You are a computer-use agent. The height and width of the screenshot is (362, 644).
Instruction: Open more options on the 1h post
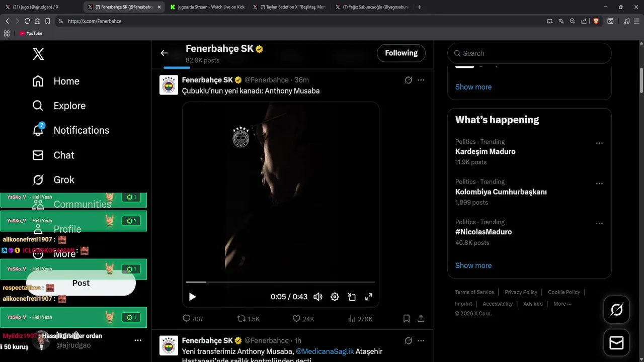(421, 340)
